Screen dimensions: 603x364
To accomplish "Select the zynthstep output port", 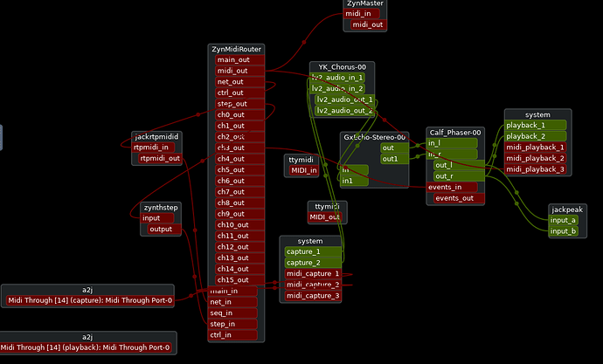I will point(164,230).
